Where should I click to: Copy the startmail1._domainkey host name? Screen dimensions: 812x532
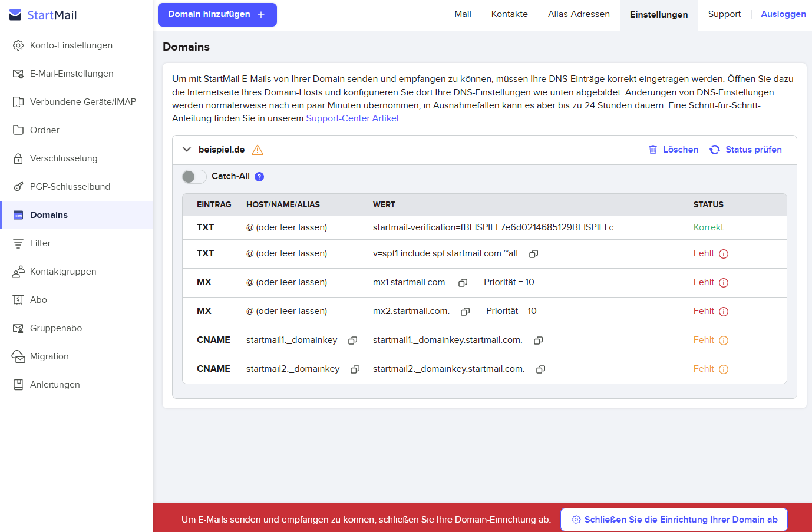(x=352, y=341)
